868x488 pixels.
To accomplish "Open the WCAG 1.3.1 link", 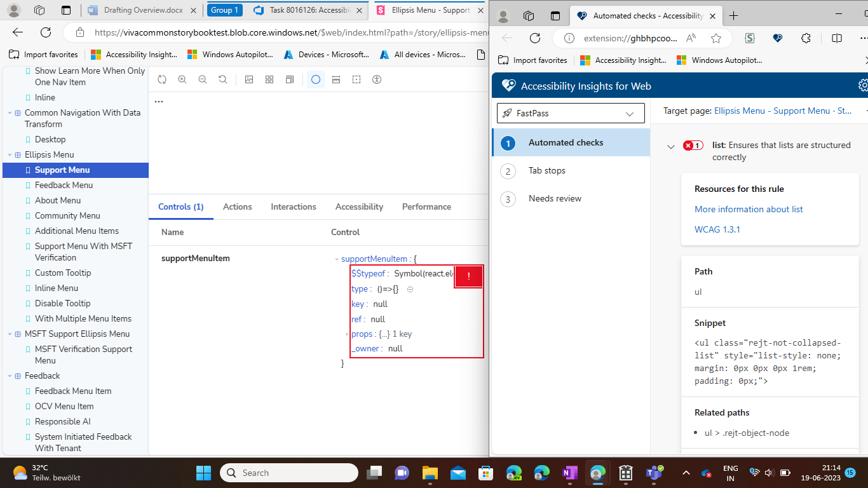I will 717,229.
